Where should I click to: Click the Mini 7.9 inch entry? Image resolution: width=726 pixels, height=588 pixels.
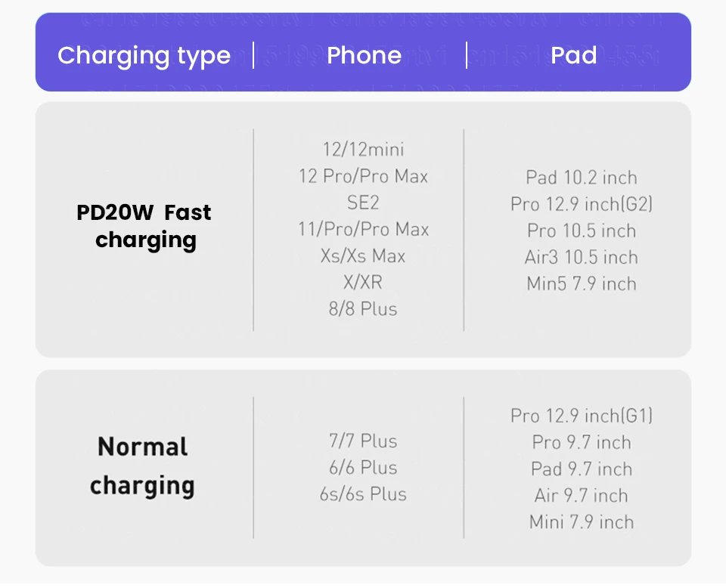pos(582,521)
